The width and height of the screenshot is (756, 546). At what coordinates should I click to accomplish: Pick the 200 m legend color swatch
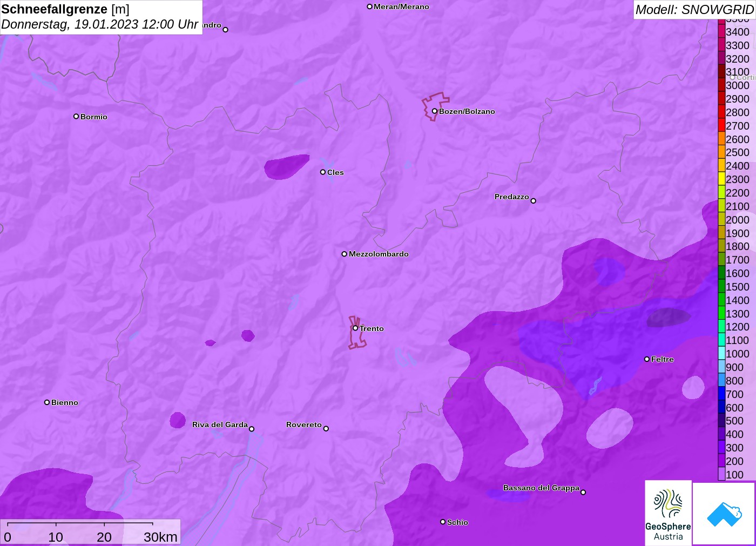click(721, 461)
